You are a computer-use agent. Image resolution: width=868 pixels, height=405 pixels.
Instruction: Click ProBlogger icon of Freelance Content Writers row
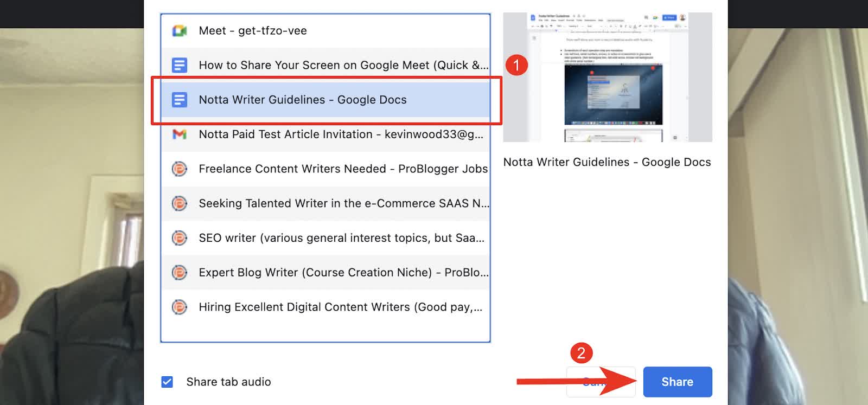click(179, 169)
